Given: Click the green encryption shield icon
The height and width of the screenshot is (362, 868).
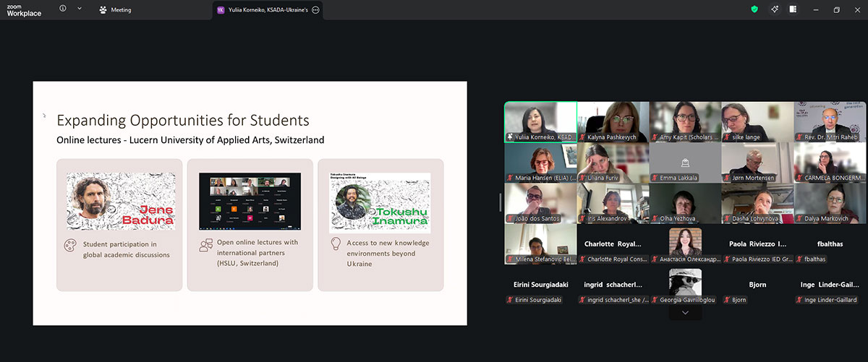Looking at the screenshot, I should pyautogui.click(x=754, y=9).
